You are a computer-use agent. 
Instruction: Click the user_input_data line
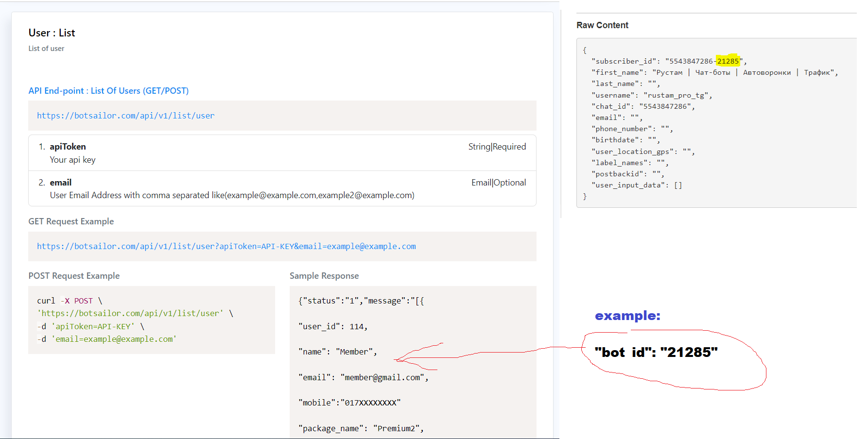[637, 185]
